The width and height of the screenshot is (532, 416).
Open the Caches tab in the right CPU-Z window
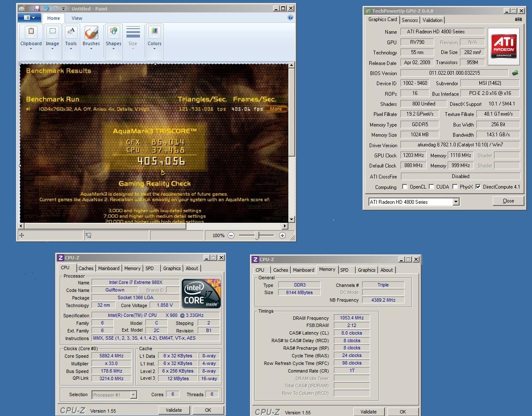pyautogui.click(x=281, y=270)
